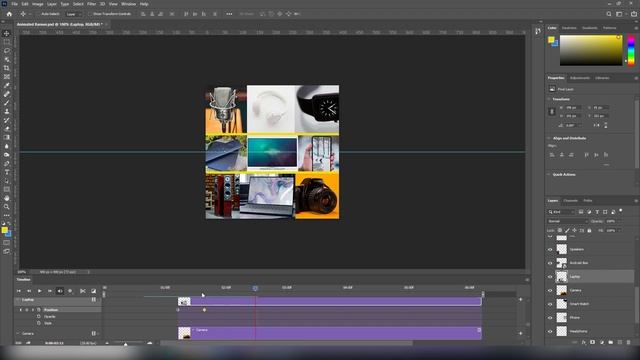This screenshot has height=360, width=640.
Task: Add a layer mask via Layers panel
Action: pos(593,342)
